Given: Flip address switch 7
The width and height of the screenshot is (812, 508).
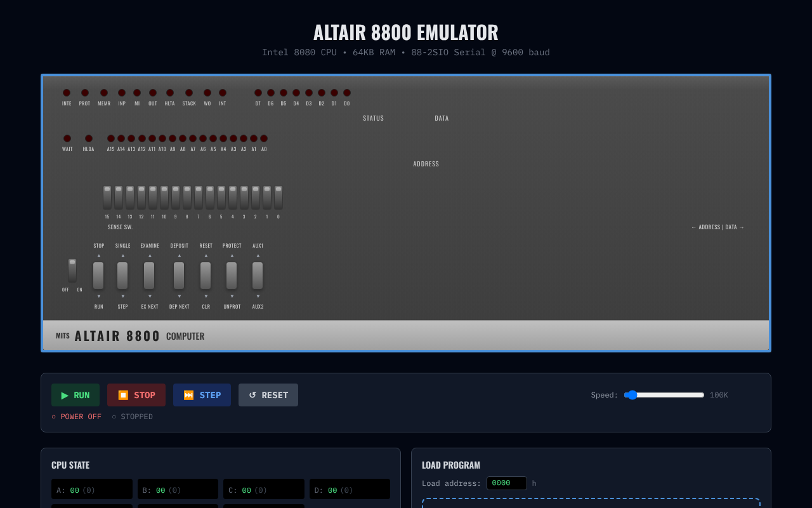Looking at the screenshot, I should [x=199, y=197].
